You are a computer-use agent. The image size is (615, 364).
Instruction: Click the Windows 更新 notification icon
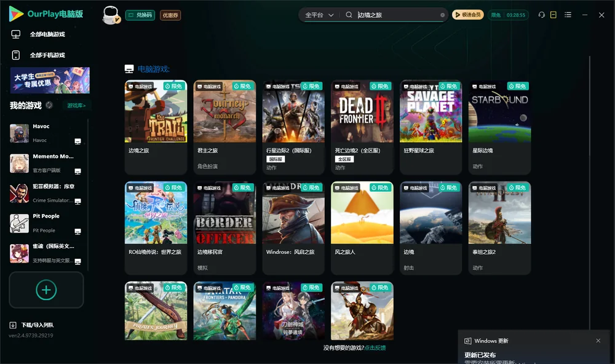[467, 341]
